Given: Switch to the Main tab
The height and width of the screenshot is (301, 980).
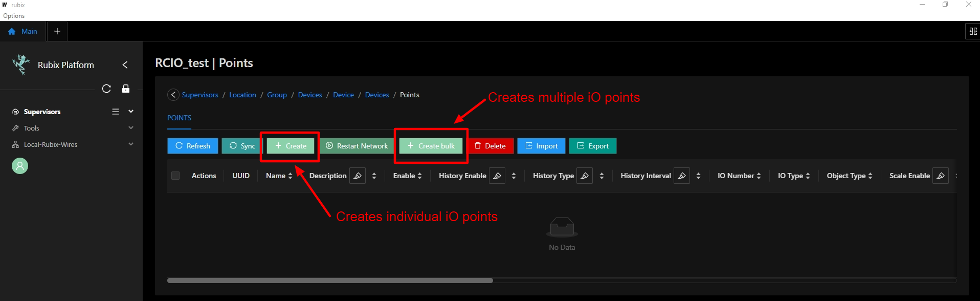Looking at the screenshot, I should tap(23, 31).
